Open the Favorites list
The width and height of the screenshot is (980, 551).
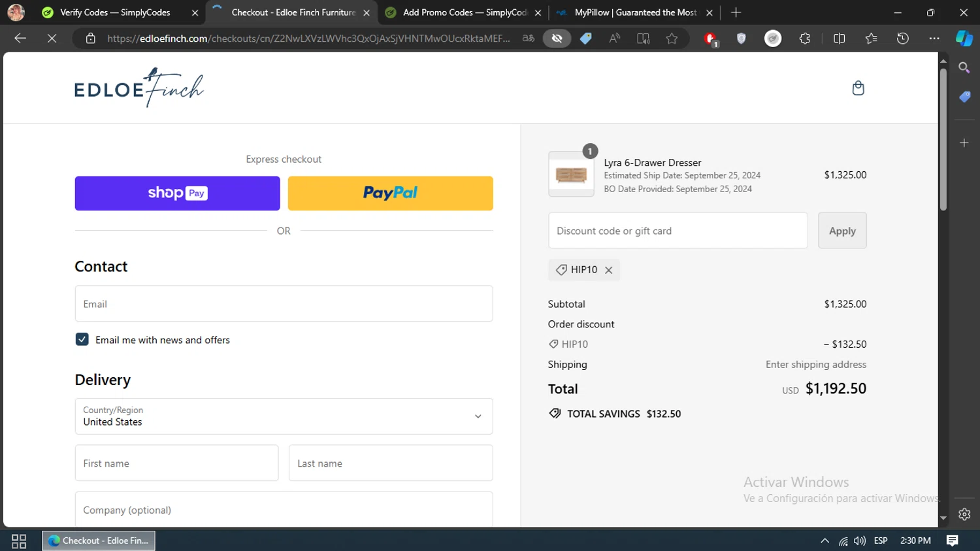click(871, 39)
